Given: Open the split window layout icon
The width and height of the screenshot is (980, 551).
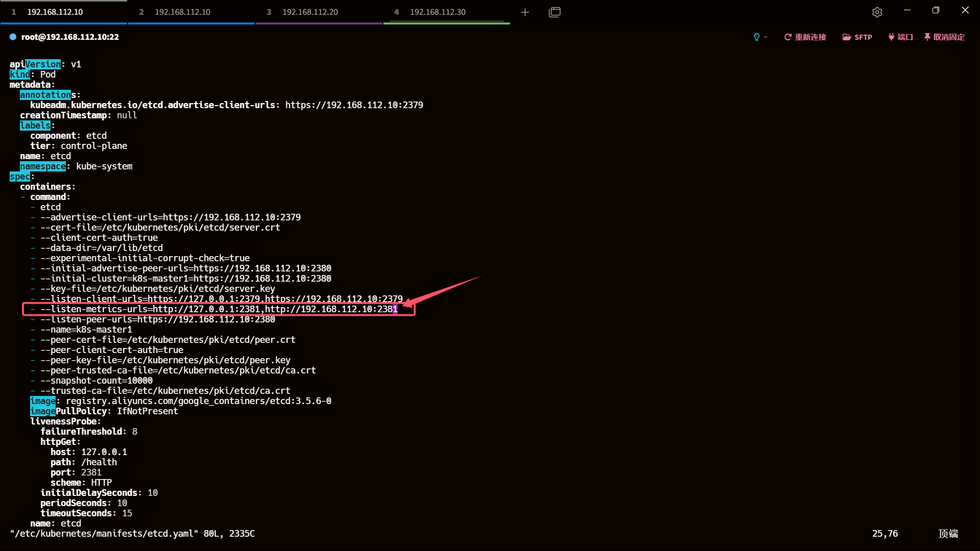Looking at the screenshot, I should pos(554,12).
